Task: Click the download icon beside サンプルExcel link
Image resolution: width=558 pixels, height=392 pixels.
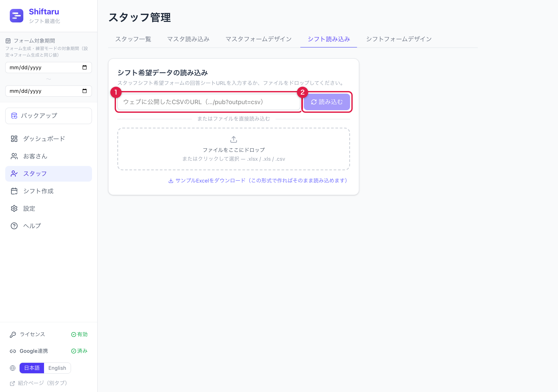Action: coord(171,181)
